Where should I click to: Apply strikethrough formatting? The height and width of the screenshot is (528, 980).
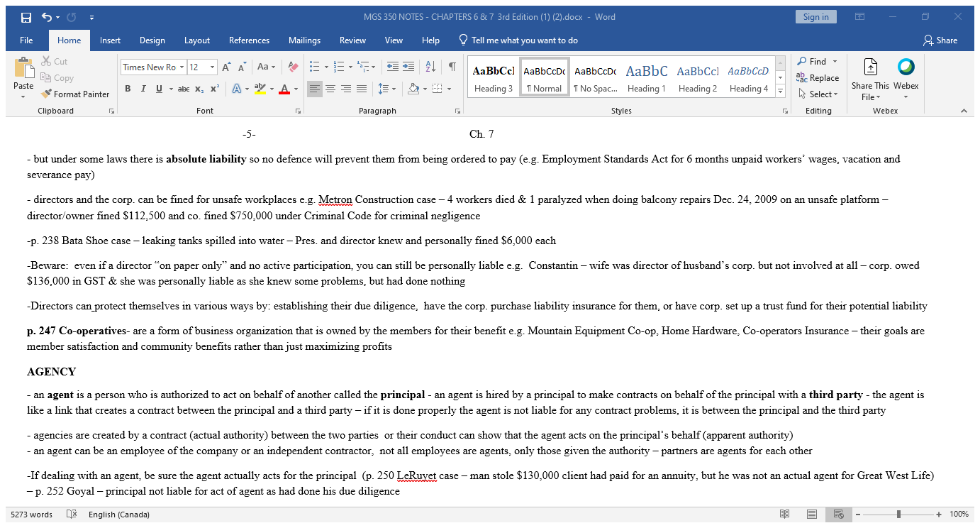184,89
